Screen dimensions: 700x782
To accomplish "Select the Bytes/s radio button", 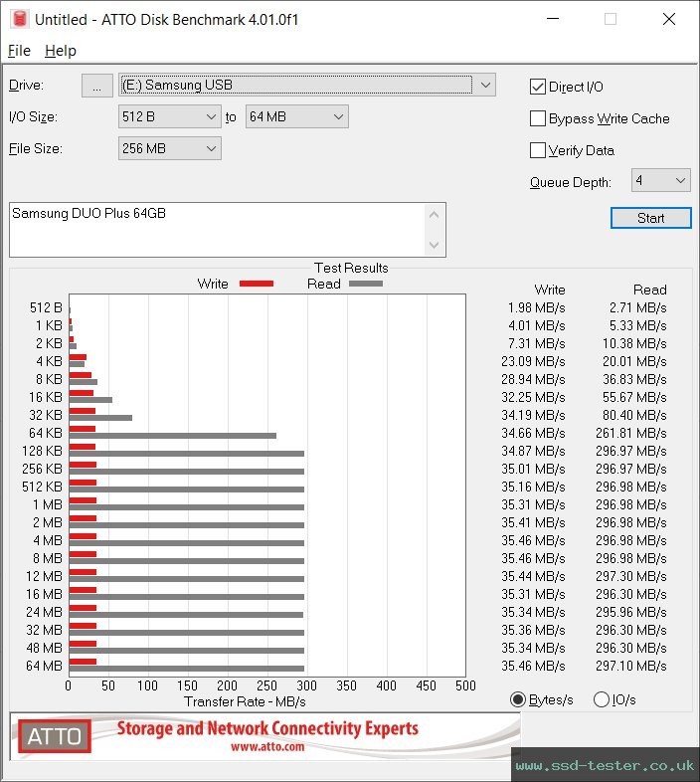I will tap(518, 699).
